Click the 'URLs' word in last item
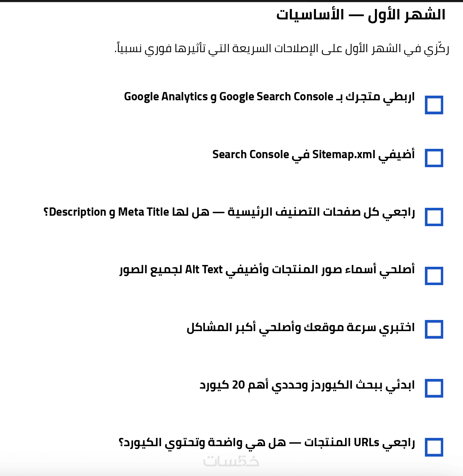Screen dimensions: 463x476 [366, 443]
